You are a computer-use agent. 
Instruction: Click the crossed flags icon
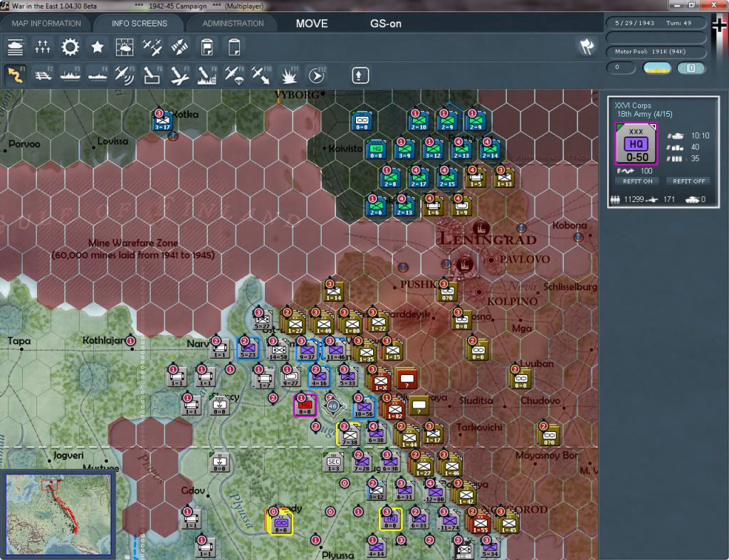[x=587, y=46]
